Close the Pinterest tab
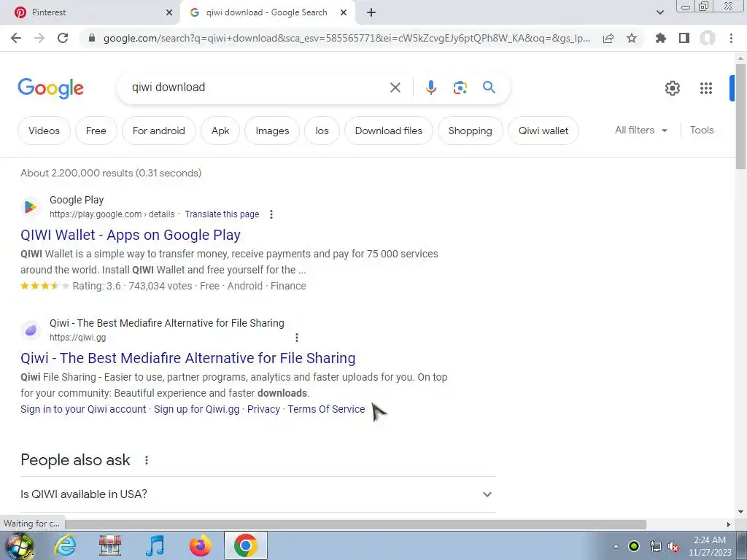Image resolution: width=747 pixels, height=560 pixels. [x=169, y=12]
